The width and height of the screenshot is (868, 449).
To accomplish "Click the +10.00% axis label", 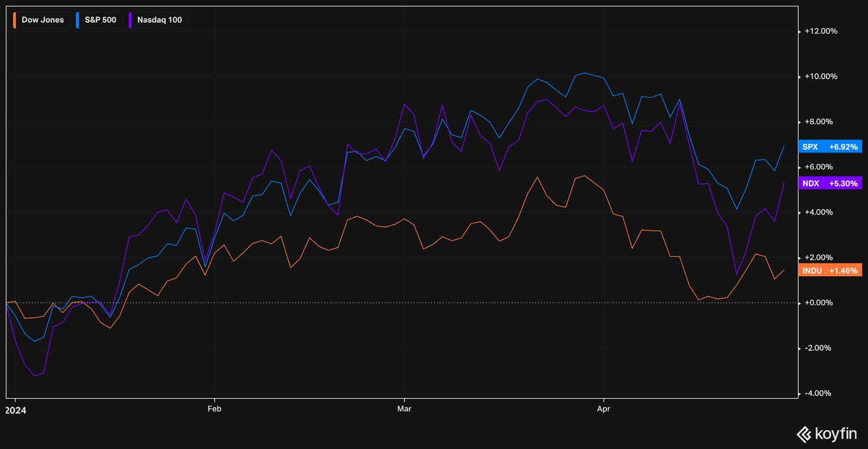I will coord(821,77).
